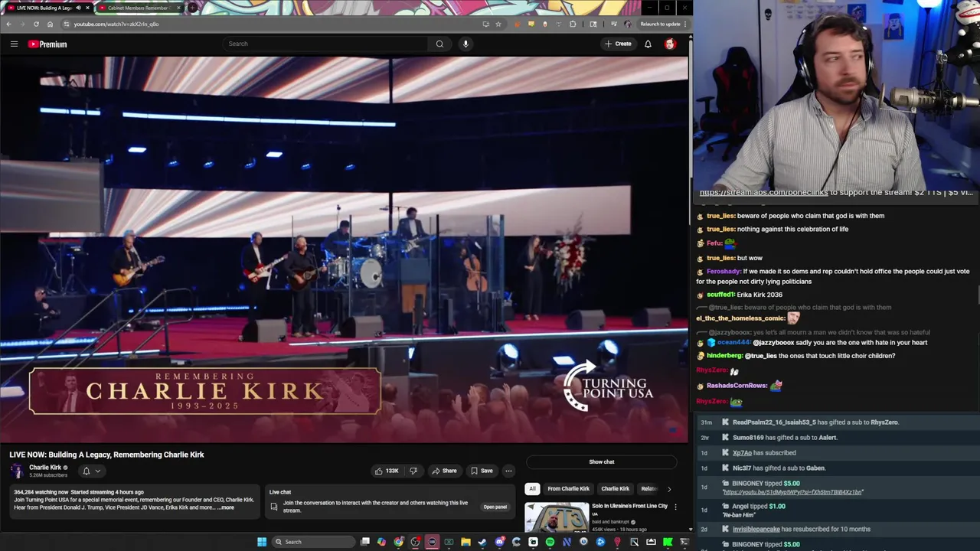
Task: Open a new browser tab
Action: point(193,8)
